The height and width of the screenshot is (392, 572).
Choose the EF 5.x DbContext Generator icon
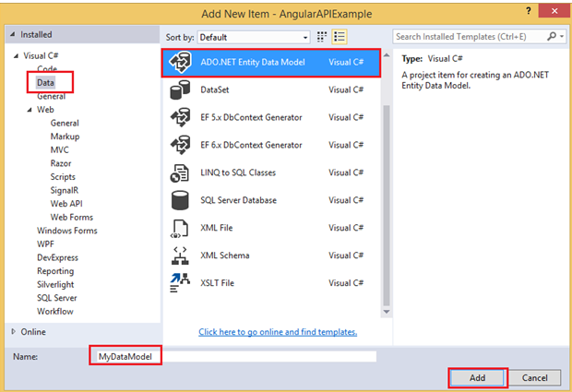(180, 117)
